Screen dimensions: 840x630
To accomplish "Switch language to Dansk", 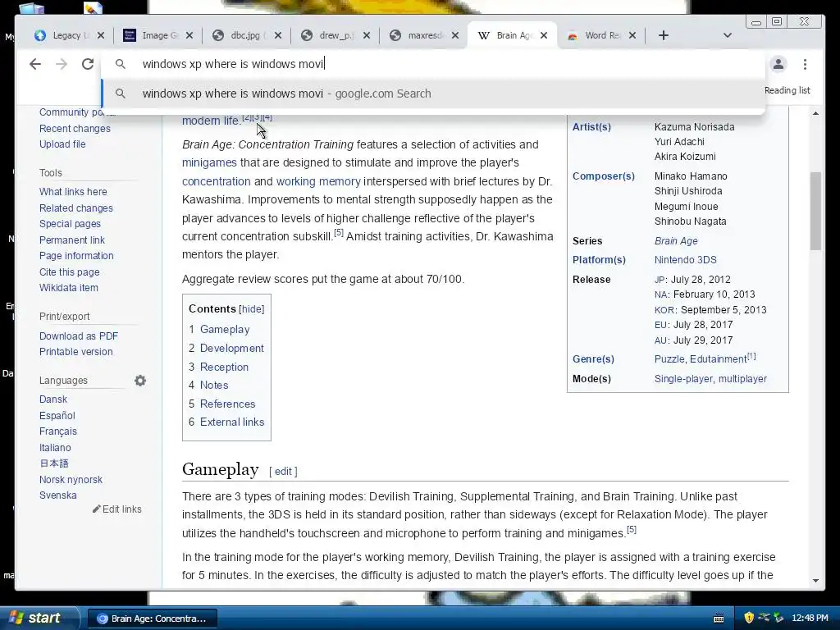I will (53, 399).
